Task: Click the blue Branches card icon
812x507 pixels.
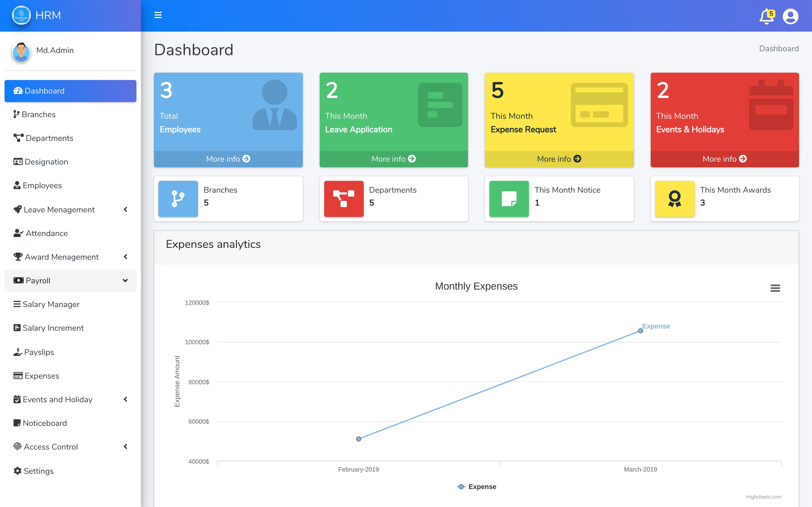Action: point(178,199)
